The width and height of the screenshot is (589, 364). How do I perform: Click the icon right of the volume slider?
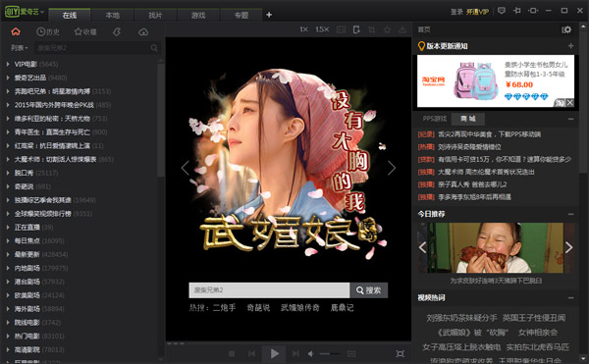[x=351, y=353]
